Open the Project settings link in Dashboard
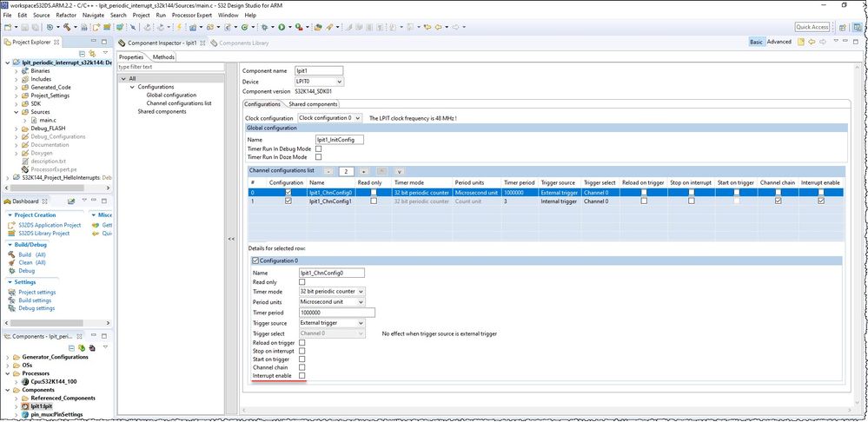Screen dimensions: 868x422 pyautogui.click(x=37, y=292)
